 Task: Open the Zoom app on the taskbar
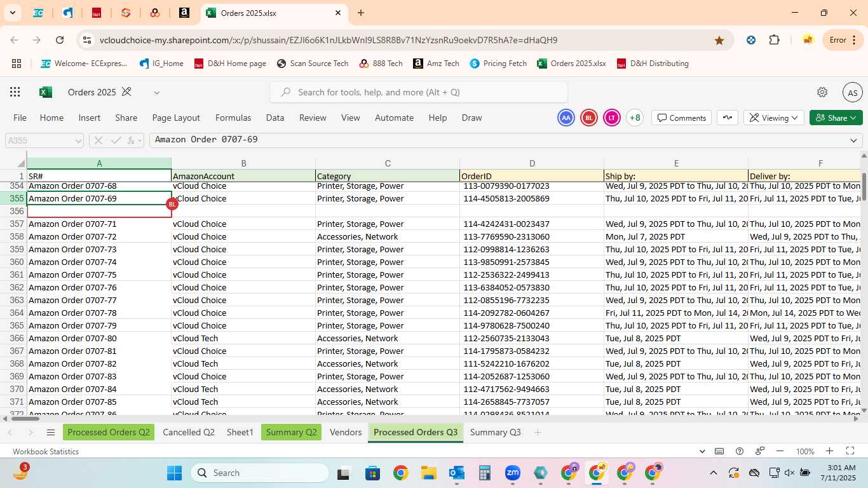coord(513,473)
